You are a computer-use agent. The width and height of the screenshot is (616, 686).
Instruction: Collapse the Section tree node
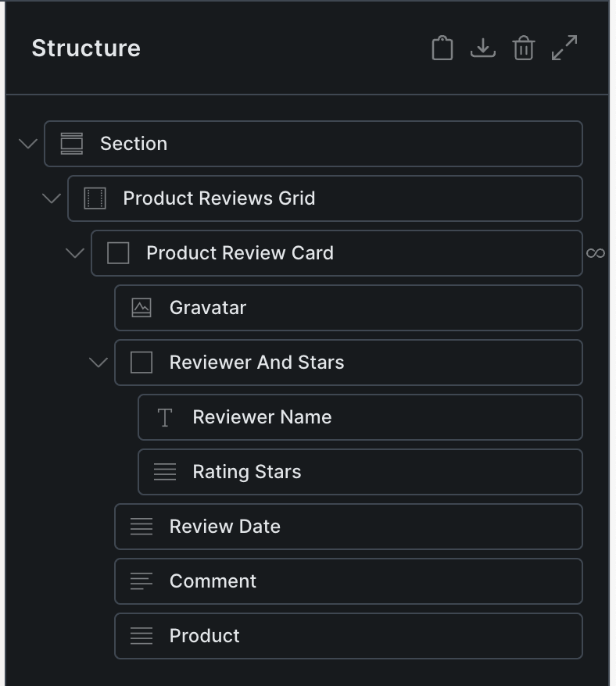click(x=28, y=144)
